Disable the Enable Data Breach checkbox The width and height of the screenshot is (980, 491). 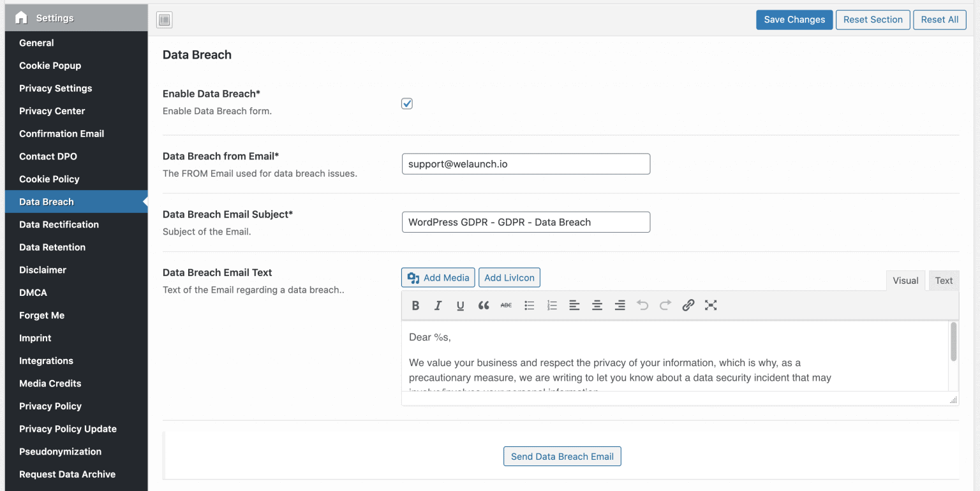(406, 103)
